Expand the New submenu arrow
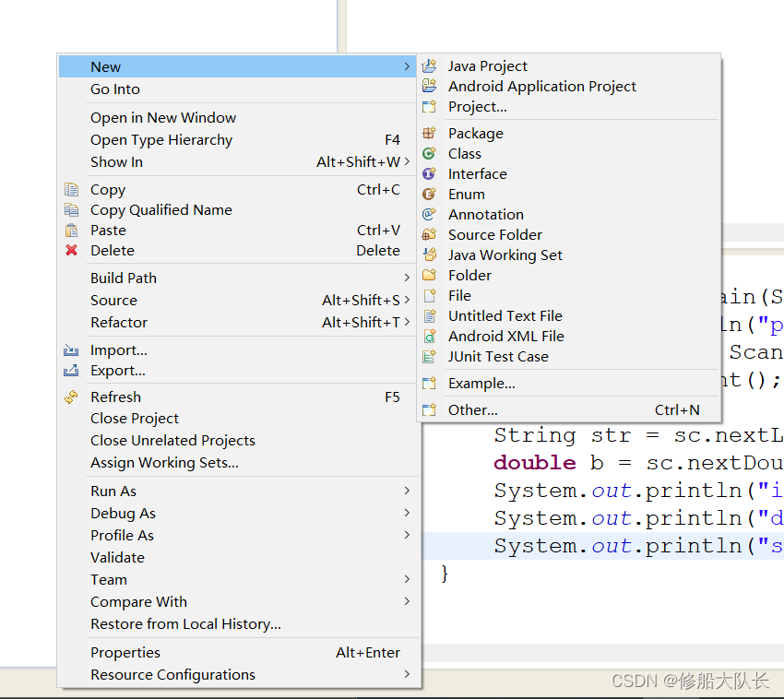Screen dimensions: 784x699 (407, 66)
